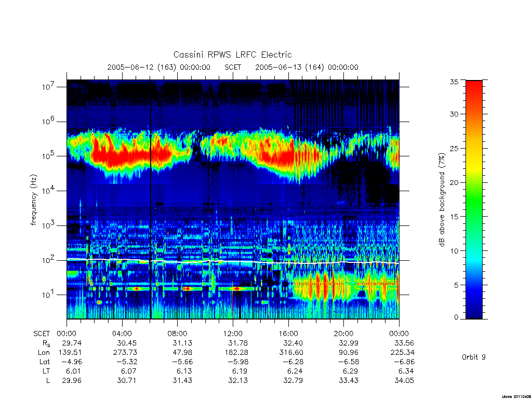Click the LT value '6.19'
Screen dimensions: 532x399
tap(240, 371)
